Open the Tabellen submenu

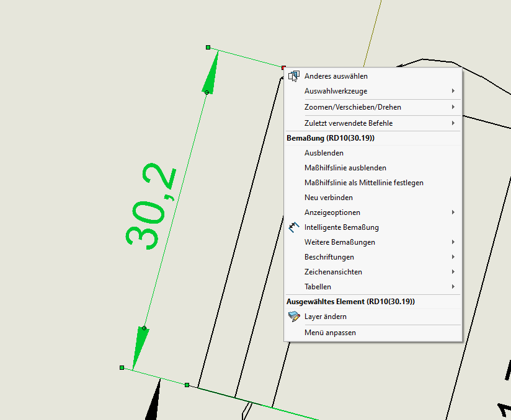(x=373, y=287)
